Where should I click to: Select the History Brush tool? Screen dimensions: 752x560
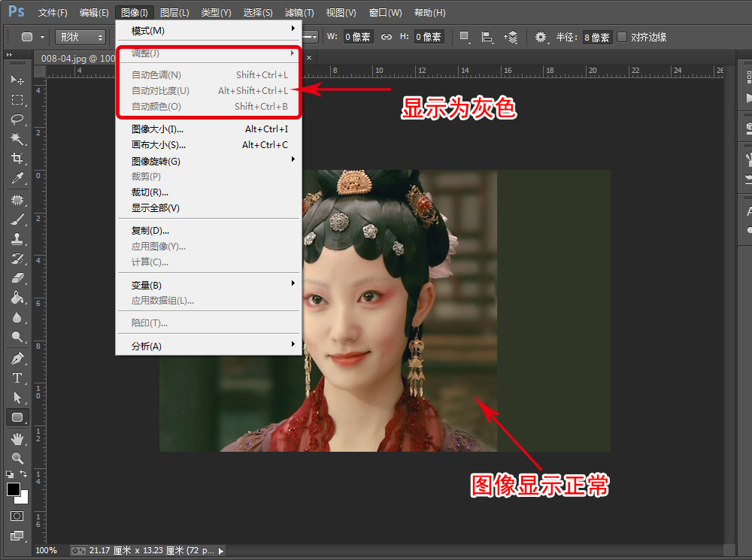coord(17,259)
